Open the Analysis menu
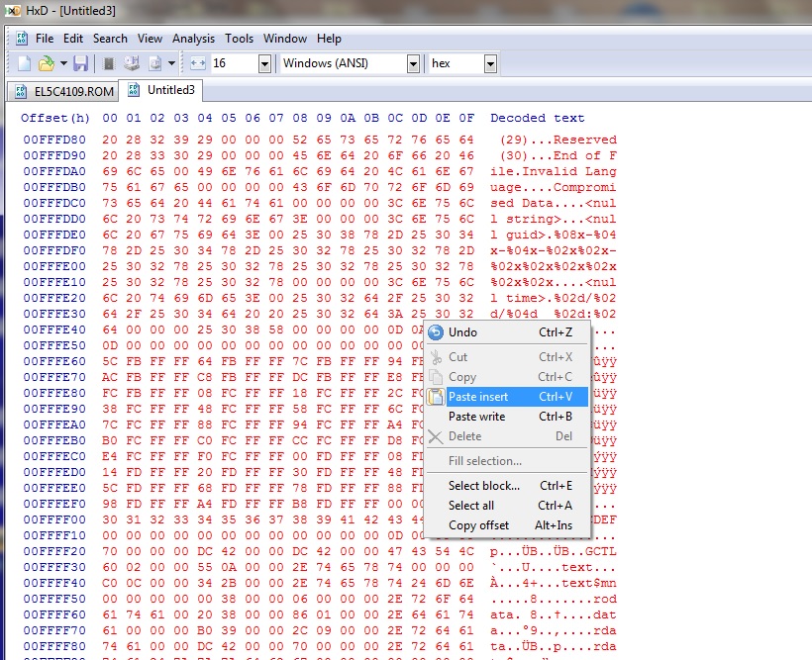812x660 pixels. (x=193, y=39)
